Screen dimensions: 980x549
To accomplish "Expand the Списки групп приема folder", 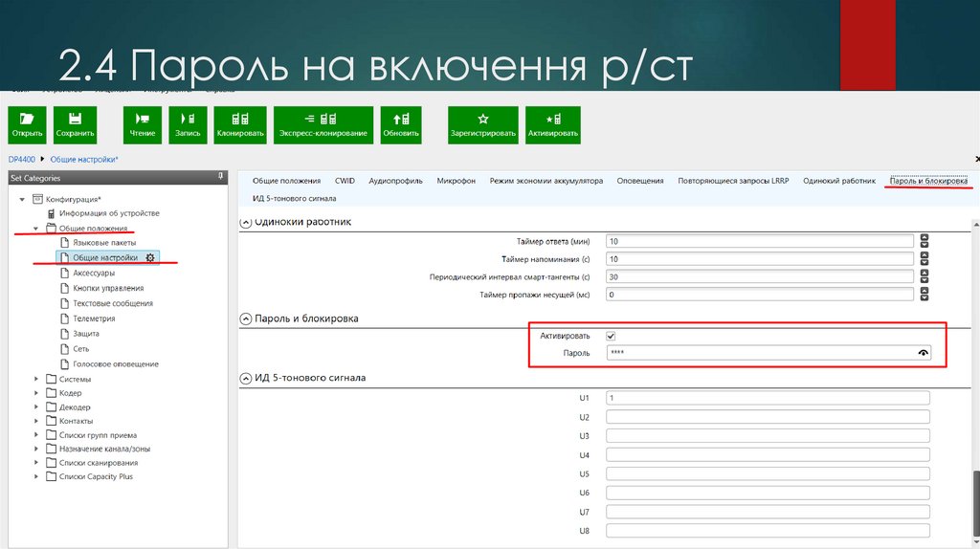I will coord(36,434).
